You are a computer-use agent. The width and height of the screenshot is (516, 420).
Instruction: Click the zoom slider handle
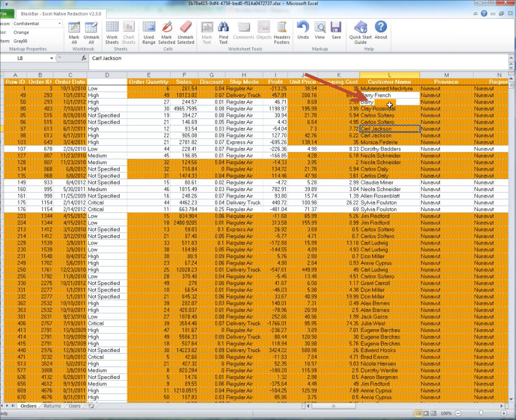(480, 413)
